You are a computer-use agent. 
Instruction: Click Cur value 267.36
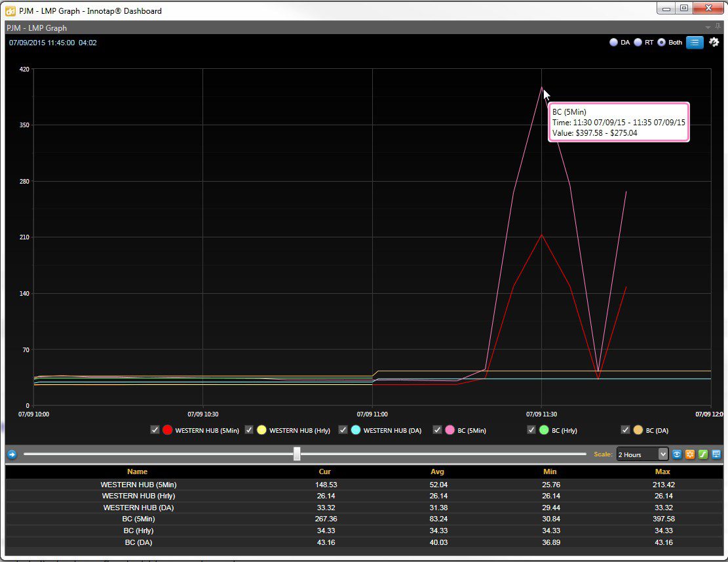tap(326, 519)
